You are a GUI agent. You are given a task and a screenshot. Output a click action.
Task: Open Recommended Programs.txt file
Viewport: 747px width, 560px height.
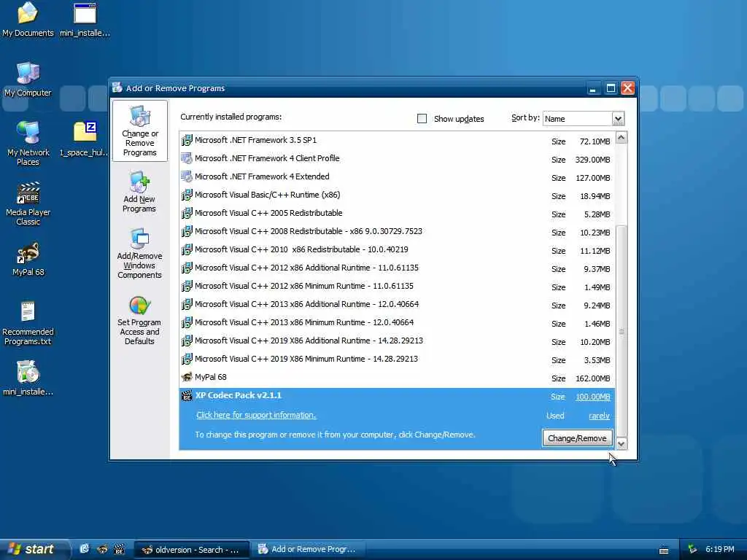28,323
